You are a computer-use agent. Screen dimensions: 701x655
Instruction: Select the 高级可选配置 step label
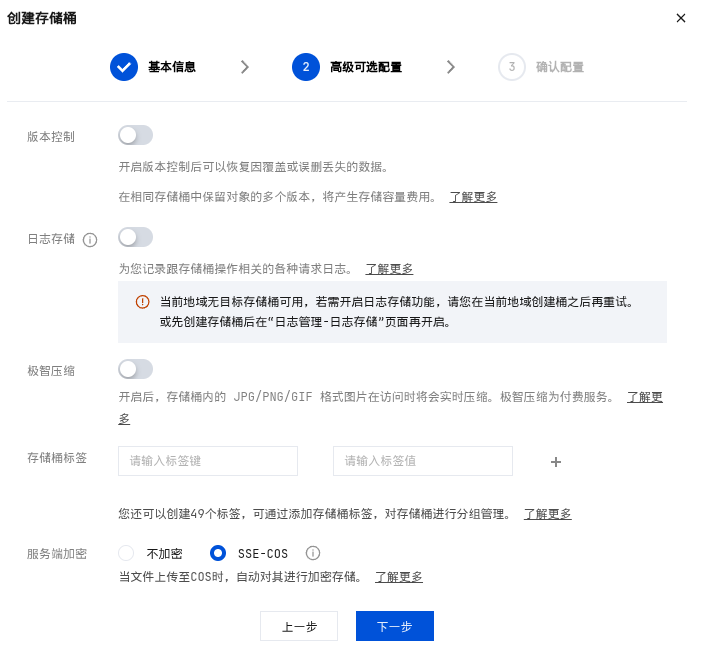click(x=366, y=67)
